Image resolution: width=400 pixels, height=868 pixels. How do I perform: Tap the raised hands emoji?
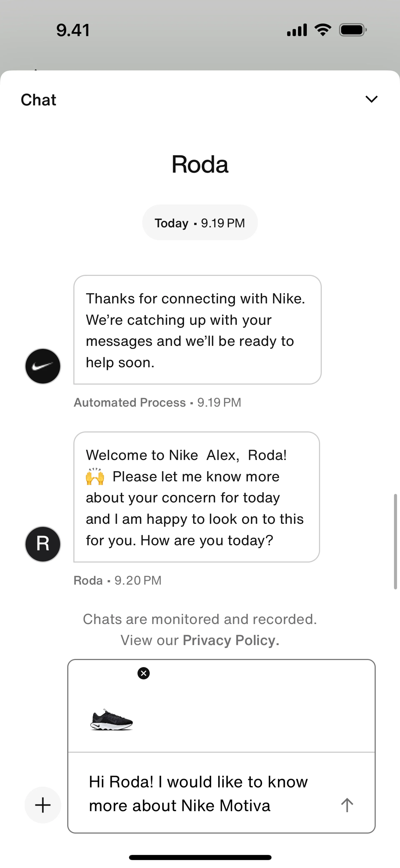point(95,477)
